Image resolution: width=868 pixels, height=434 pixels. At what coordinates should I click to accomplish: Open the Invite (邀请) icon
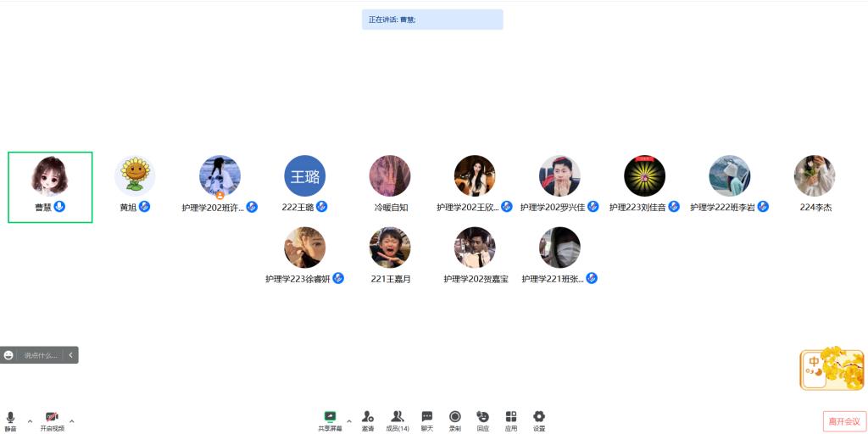pos(368,418)
